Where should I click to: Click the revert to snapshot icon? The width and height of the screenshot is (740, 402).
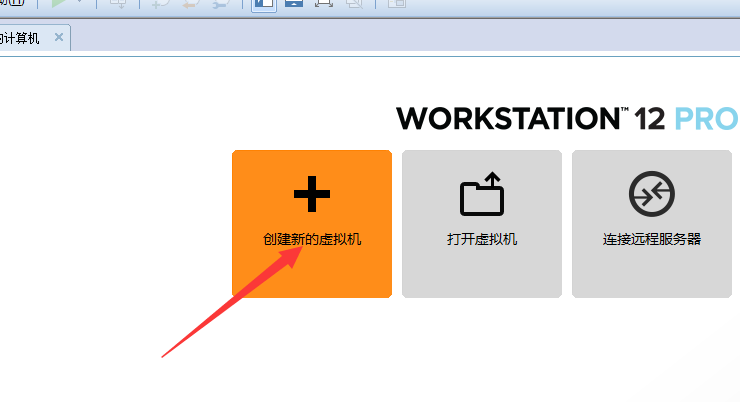191,3
